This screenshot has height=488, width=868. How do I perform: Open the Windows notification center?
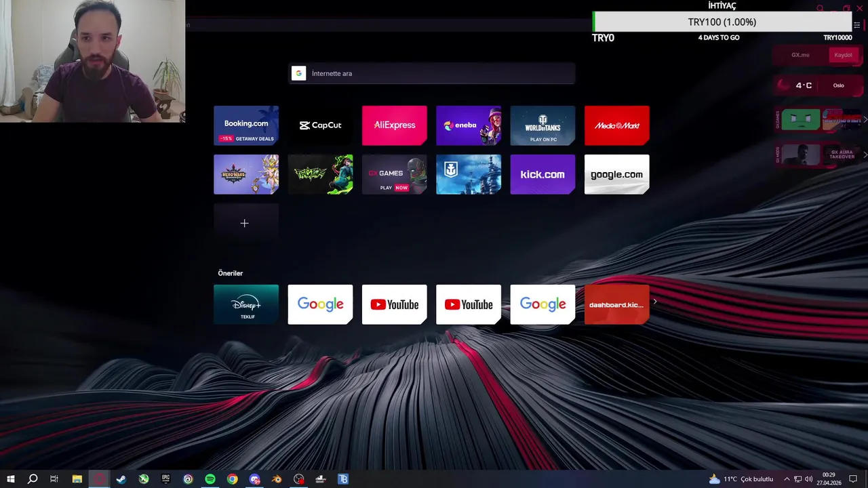coord(853,479)
